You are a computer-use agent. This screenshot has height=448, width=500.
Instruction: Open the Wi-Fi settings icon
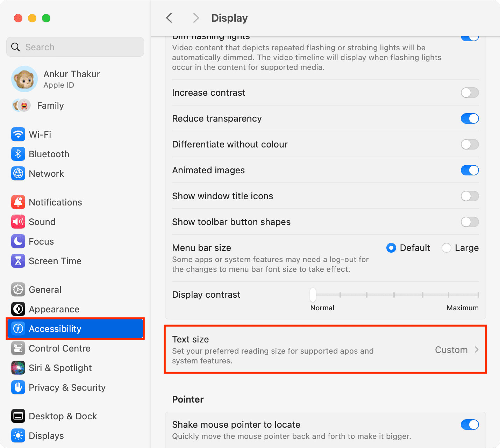pos(18,134)
